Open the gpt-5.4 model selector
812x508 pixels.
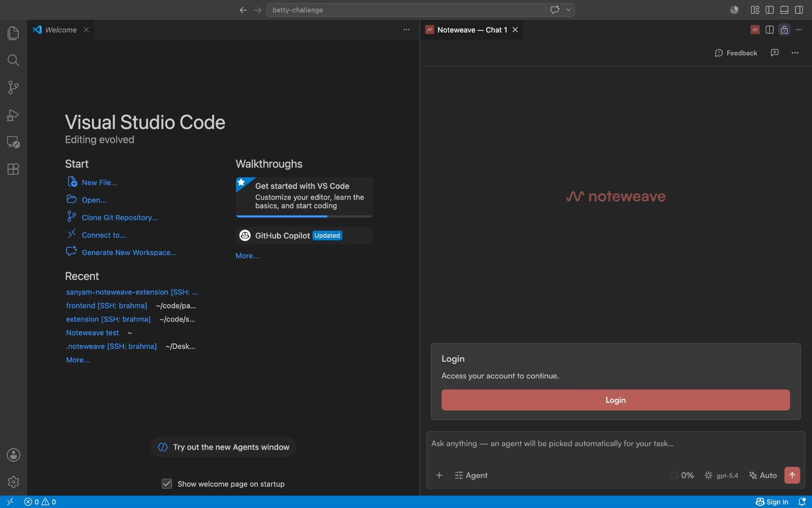click(721, 475)
